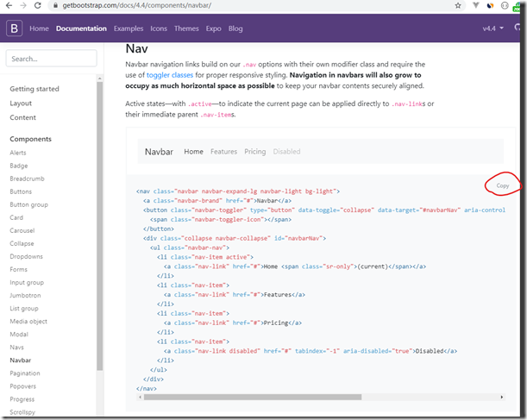Click the code scrollbar right arrow
The image size is (527, 420).
[502, 398]
